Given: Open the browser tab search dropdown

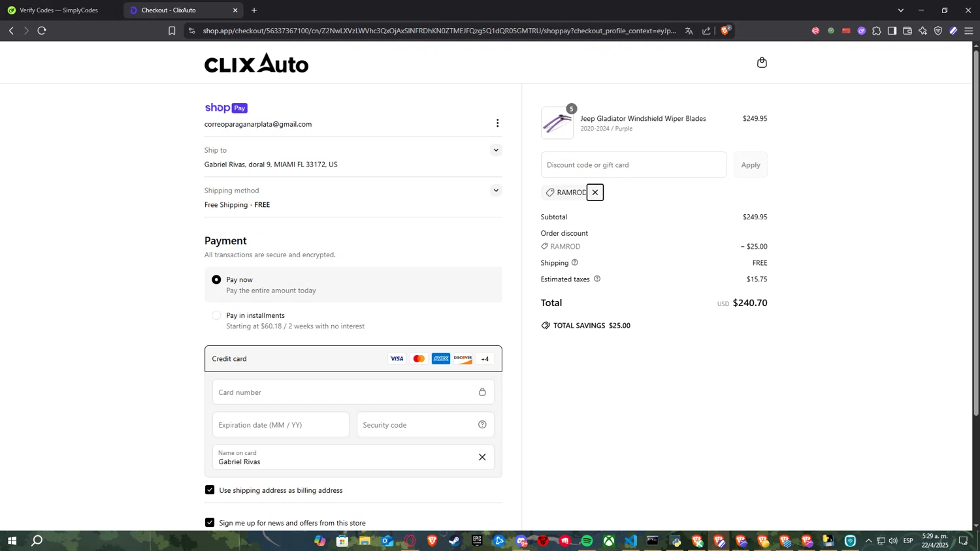Looking at the screenshot, I should [900, 10].
